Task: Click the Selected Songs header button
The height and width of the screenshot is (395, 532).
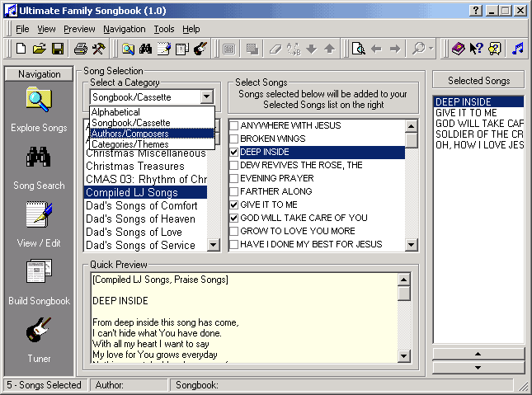Action: (x=479, y=81)
